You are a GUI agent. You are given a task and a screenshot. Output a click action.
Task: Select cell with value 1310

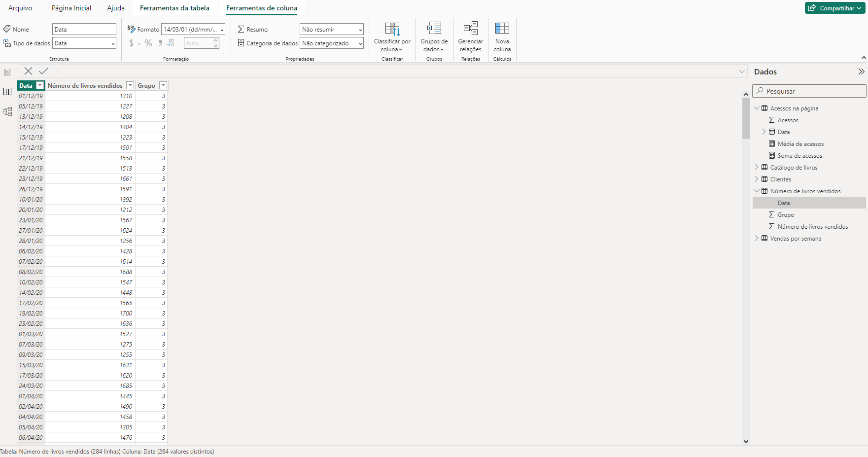pos(90,96)
